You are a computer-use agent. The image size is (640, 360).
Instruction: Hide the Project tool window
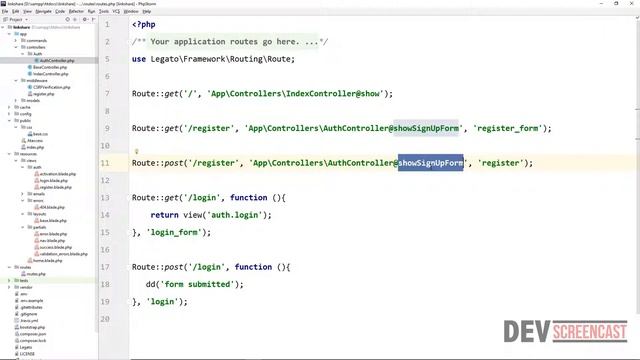point(93,19)
